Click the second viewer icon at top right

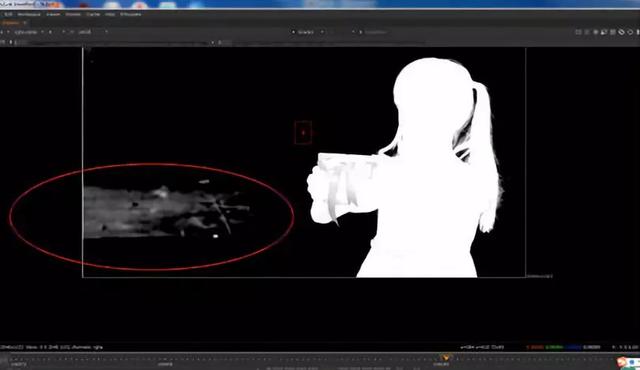(587, 32)
